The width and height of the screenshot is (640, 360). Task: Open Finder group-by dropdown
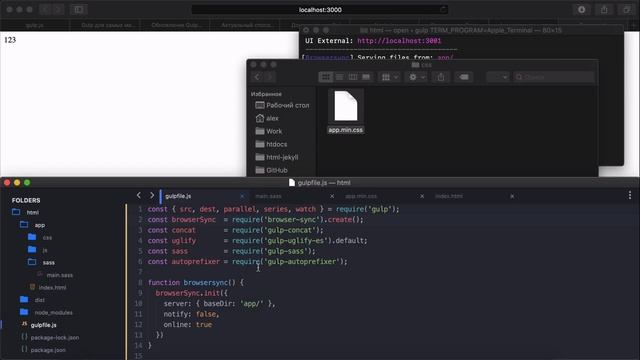tap(389, 77)
